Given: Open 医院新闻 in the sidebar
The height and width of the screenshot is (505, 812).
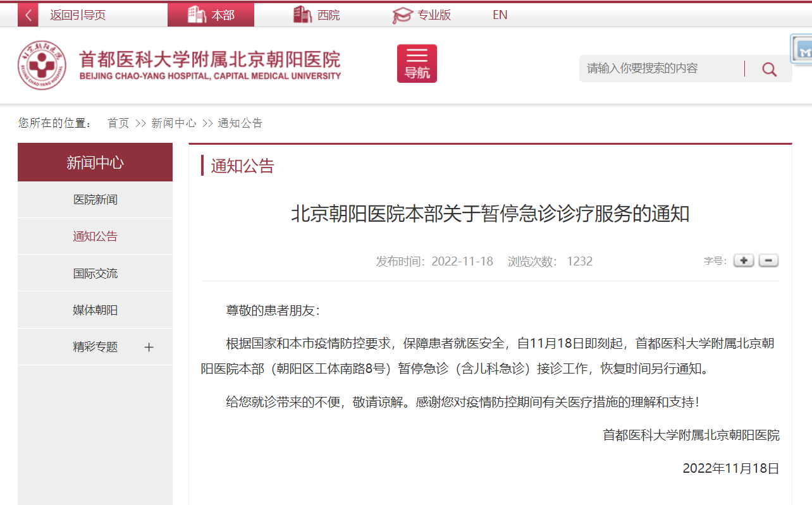Looking at the screenshot, I should 95,200.
